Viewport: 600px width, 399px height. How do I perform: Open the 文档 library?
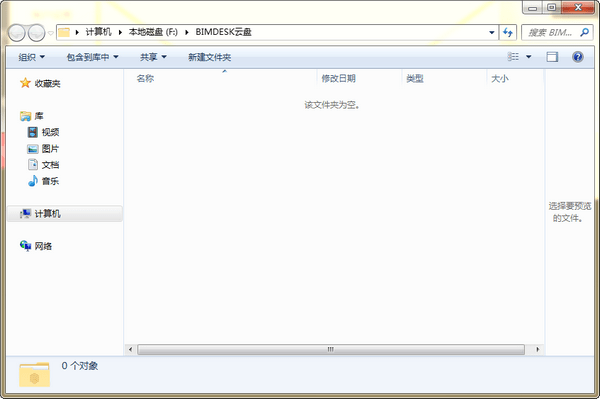[50, 165]
